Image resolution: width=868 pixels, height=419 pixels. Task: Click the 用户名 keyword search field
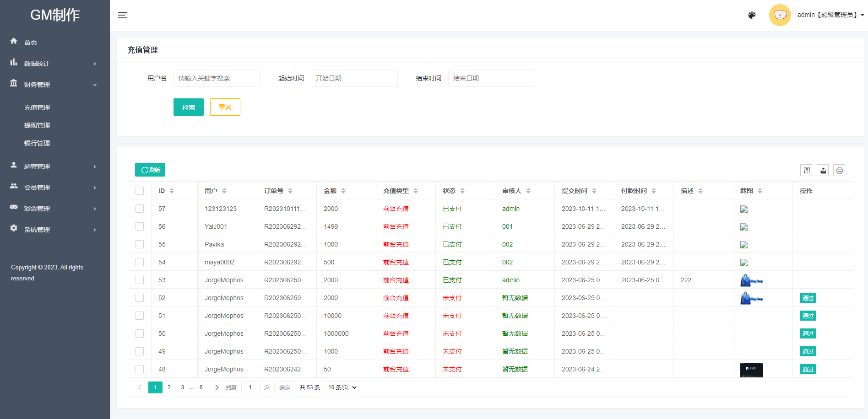[217, 78]
